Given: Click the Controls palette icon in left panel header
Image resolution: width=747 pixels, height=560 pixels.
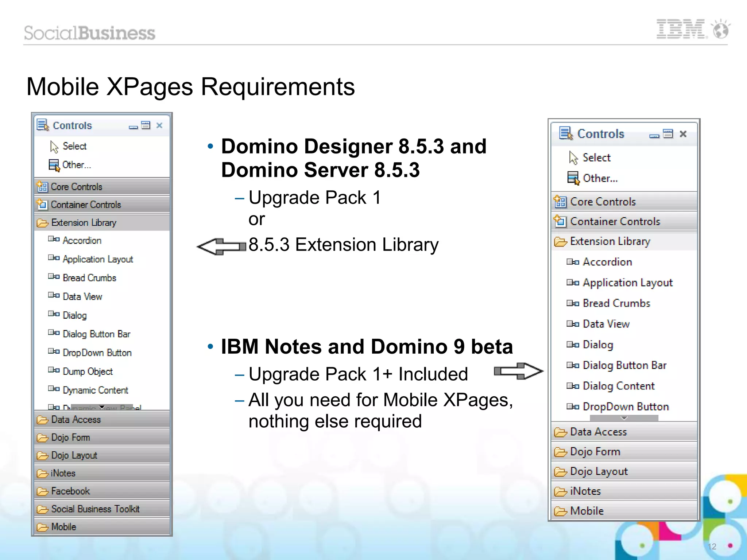Looking at the screenshot, I should [43, 125].
